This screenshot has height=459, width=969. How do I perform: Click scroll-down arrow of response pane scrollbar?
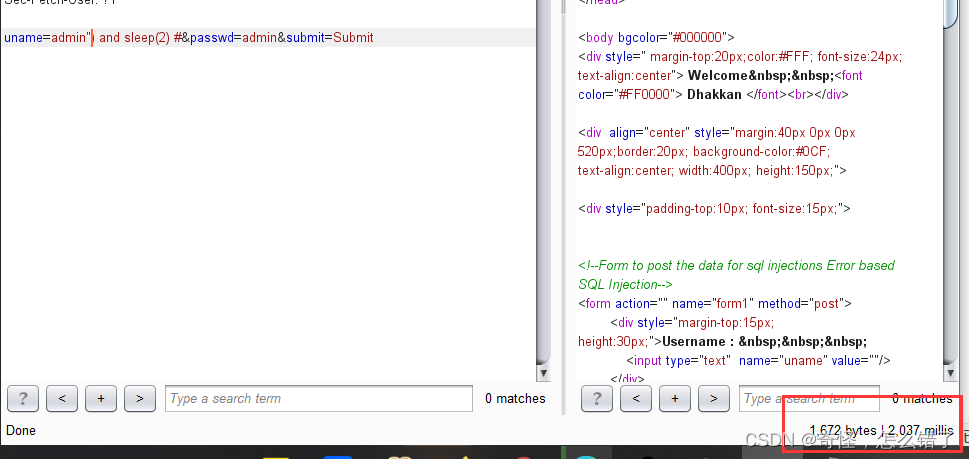click(x=951, y=373)
